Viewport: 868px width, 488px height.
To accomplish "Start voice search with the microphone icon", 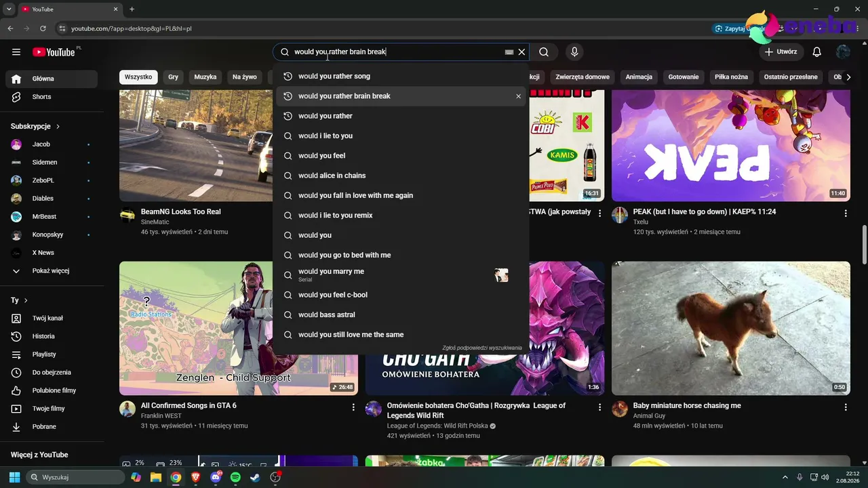I will (x=574, y=52).
